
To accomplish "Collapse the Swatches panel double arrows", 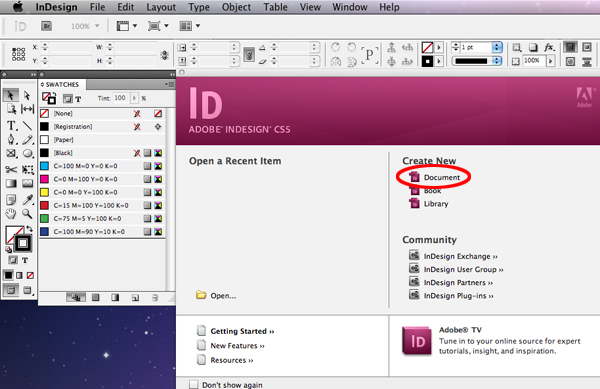I will click(x=172, y=74).
